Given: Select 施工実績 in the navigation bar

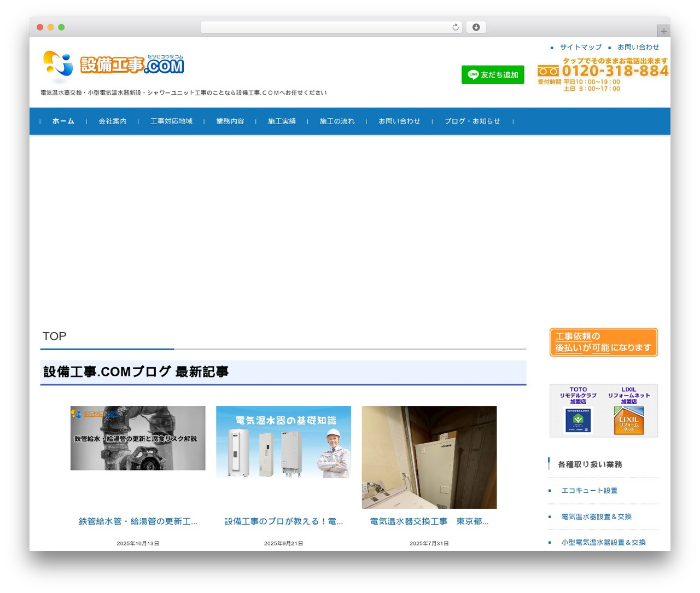Looking at the screenshot, I should (282, 121).
